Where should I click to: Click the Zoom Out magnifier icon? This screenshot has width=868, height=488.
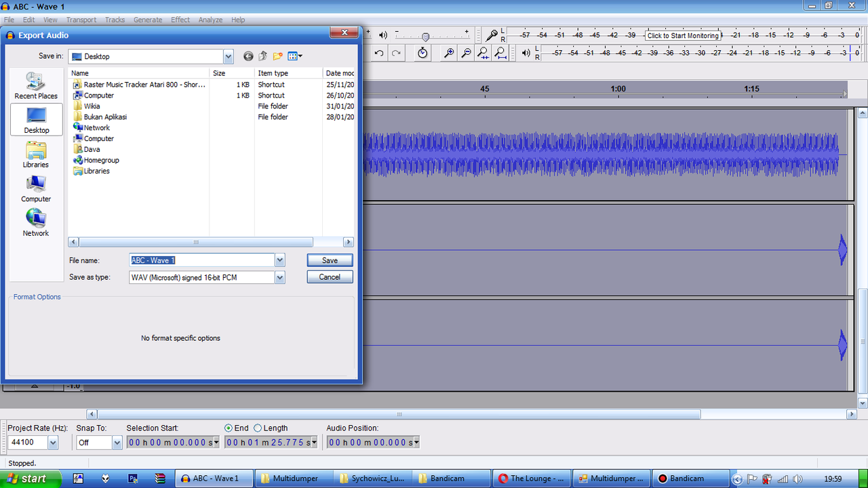(466, 53)
